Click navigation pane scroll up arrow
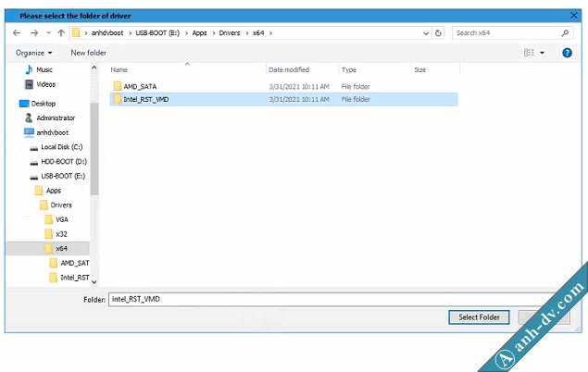This screenshot has width=588, height=372. coord(94,68)
